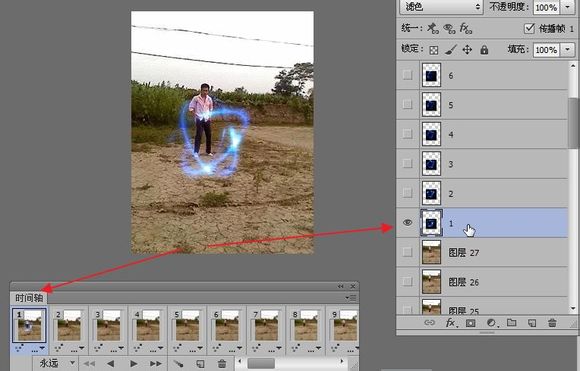The width and height of the screenshot is (580, 371).
Task: Click the lock transparent pixels icon
Action: tap(434, 50)
